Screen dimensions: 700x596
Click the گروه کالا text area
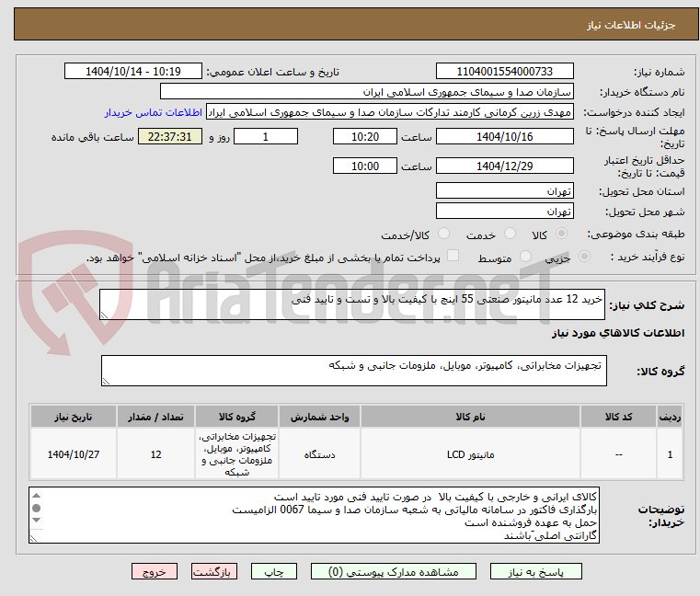coord(353,371)
